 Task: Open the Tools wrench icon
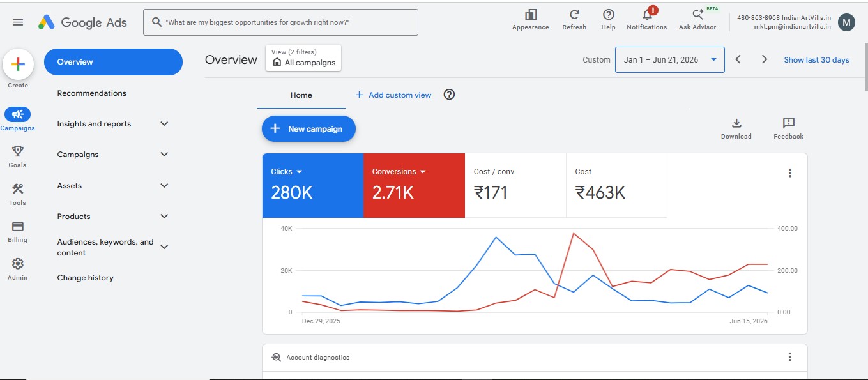(x=17, y=189)
